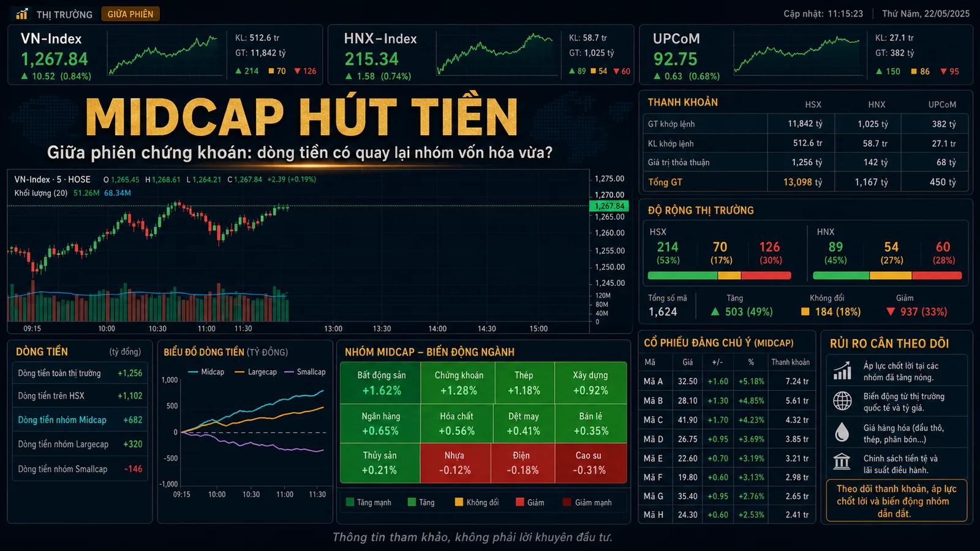This screenshot has width=980, height=551.
Task: Click the Giá column header
Action: click(x=688, y=362)
